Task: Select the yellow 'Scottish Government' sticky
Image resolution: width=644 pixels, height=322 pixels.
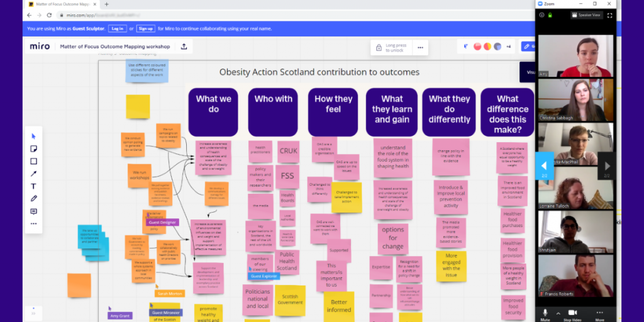Action: 290,300
